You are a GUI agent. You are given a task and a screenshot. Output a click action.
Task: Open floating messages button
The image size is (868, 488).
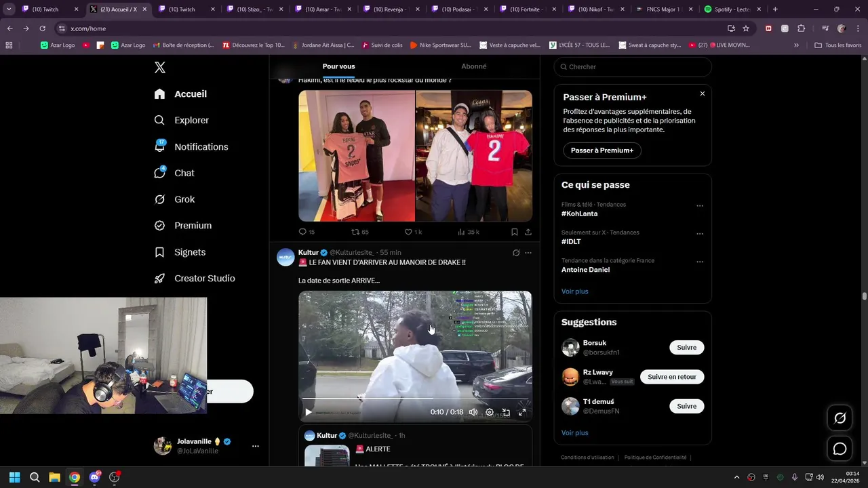(840, 449)
